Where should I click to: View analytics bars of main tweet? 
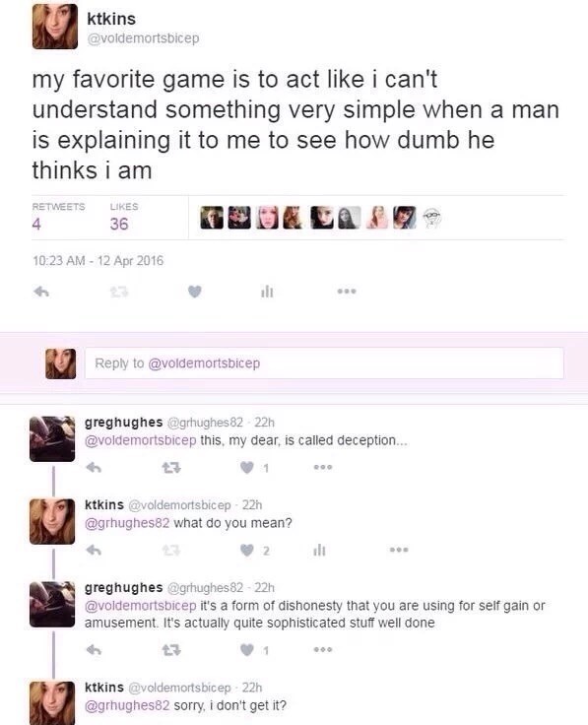(x=267, y=292)
